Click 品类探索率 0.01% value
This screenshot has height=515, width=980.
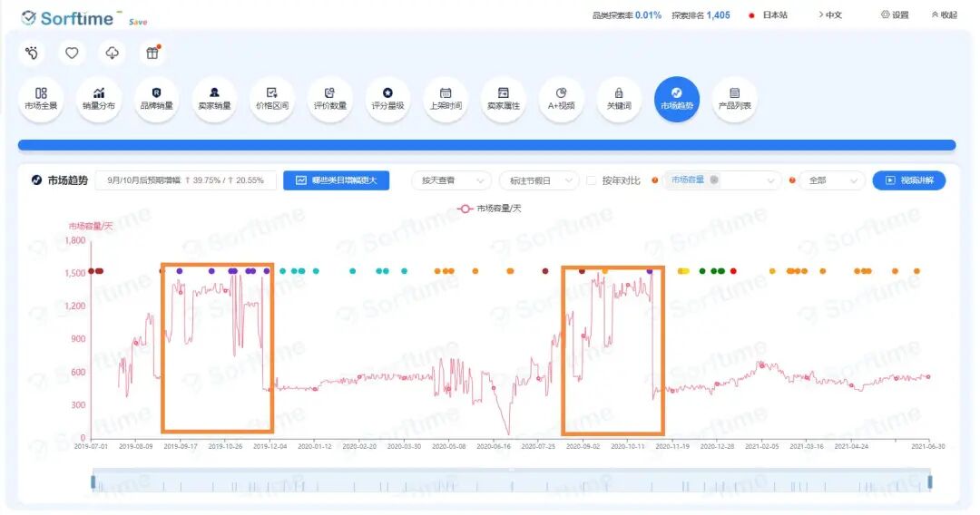click(x=648, y=15)
